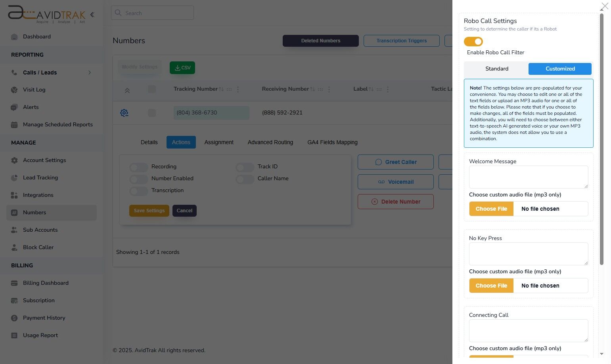This screenshot has width=611, height=364.
Task: Turn on the Caller Name toggle
Action: 245,179
